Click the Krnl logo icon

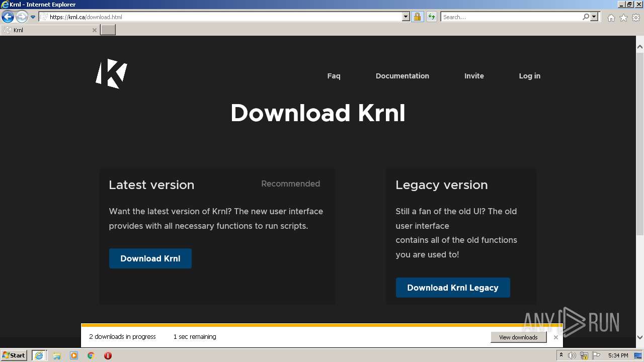[x=111, y=74]
